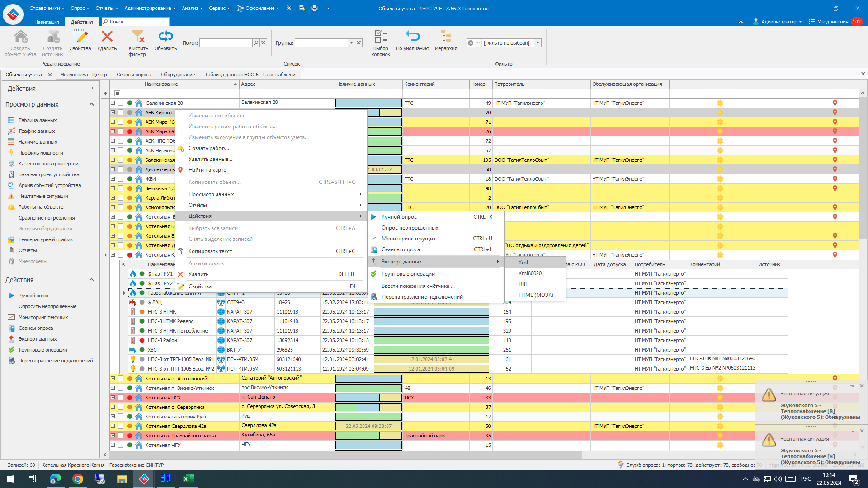868x488 pixels.
Task: Click Администратор user menu
Action: pos(778,22)
